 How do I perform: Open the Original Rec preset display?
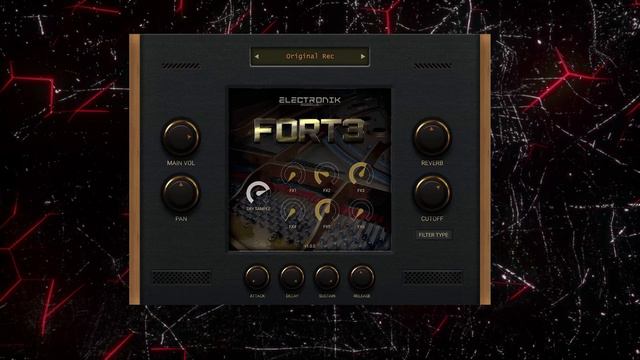click(310, 56)
